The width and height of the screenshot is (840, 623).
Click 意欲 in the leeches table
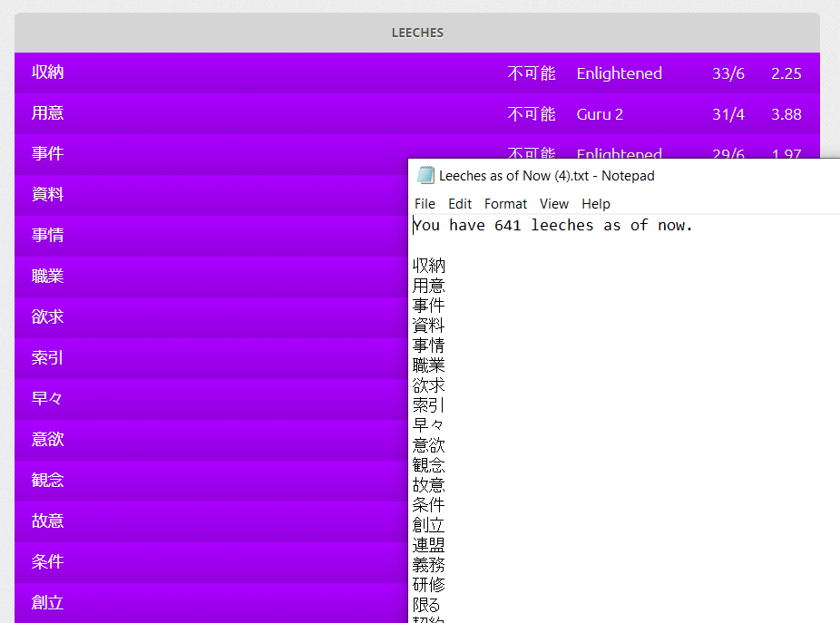pos(48,439)
